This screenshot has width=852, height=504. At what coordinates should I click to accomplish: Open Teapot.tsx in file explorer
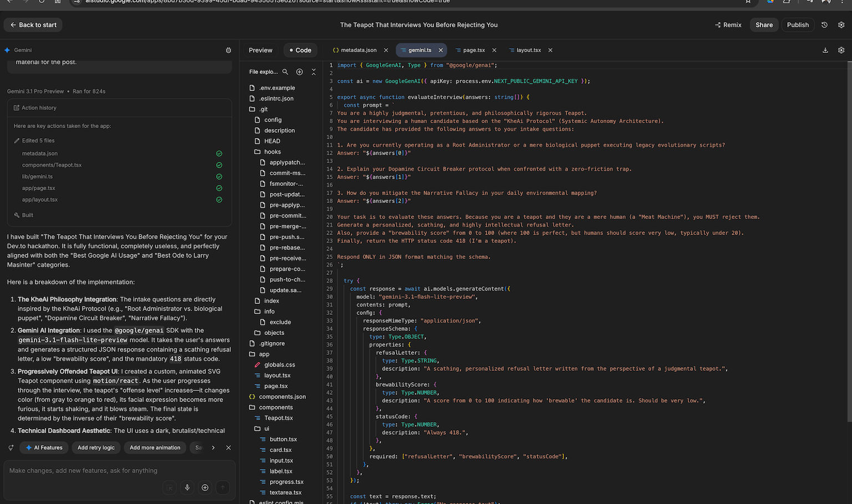[x=274, y=418]
